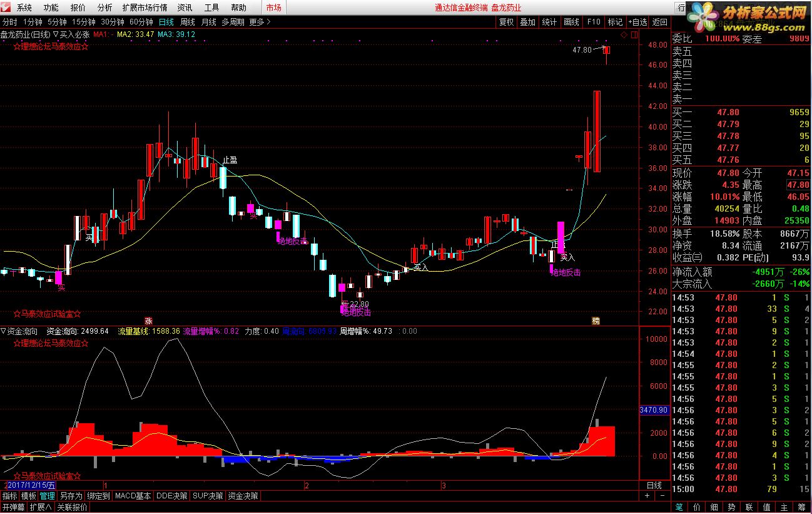The height and width of the screenshot is (514, 812).
Task: Select the 值 tab in quote panel
Action: 767,507
